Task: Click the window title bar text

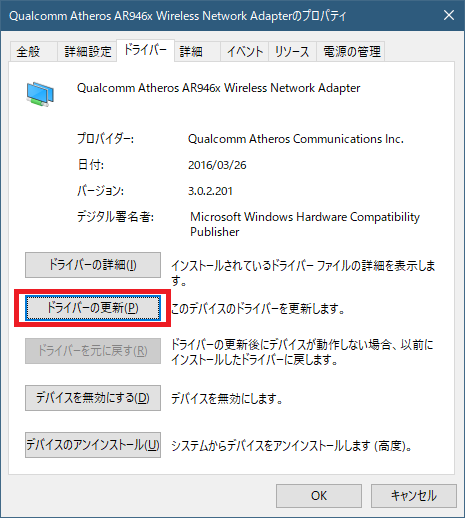Action: coord(177,16)
